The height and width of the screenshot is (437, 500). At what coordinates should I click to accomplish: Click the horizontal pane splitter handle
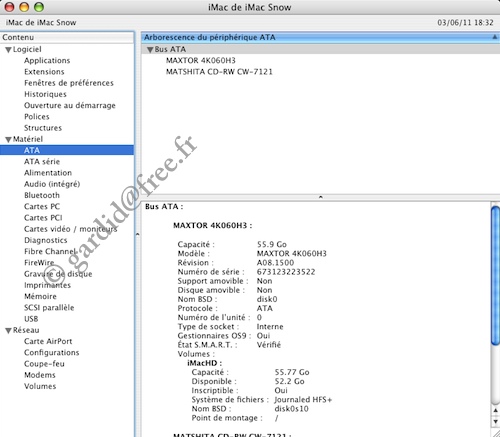pyautogui.click(x=320, y=197)
